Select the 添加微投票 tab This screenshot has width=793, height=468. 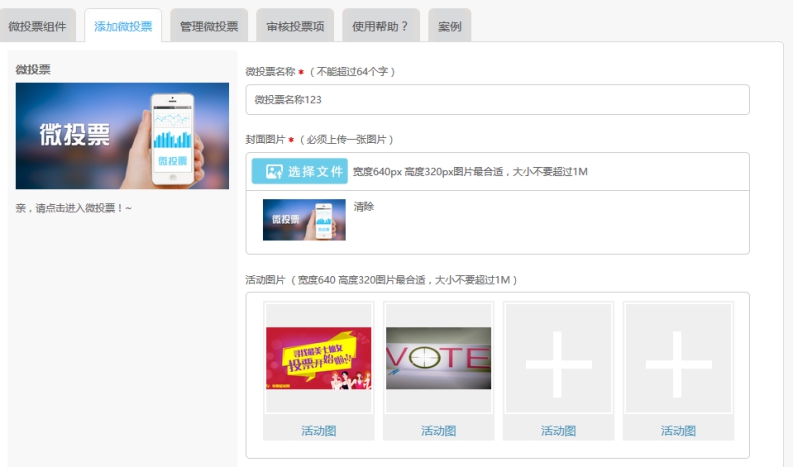[123, 26]
